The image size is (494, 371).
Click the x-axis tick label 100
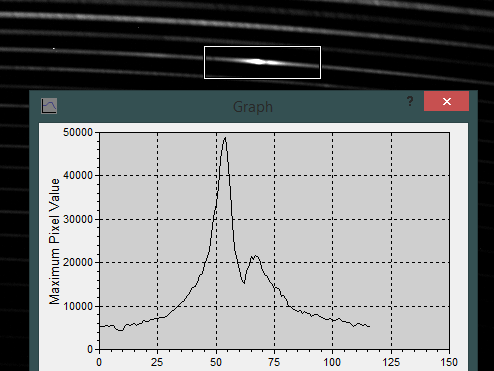[x=332, y=362]
